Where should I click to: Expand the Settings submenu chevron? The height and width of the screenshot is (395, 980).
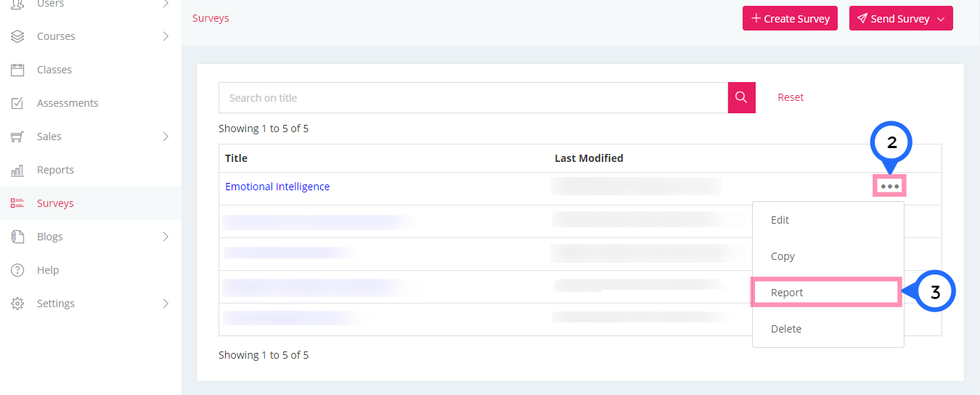166,304
